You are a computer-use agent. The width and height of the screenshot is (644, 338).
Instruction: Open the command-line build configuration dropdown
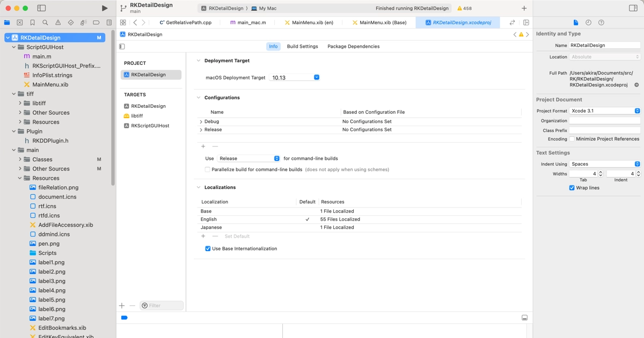click(249, 158)
